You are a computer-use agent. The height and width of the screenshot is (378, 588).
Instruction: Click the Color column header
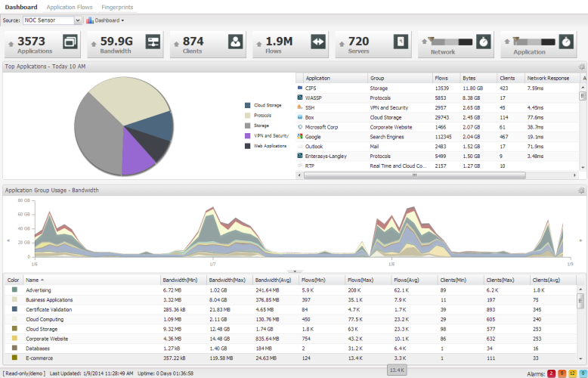tap(14, 280)
